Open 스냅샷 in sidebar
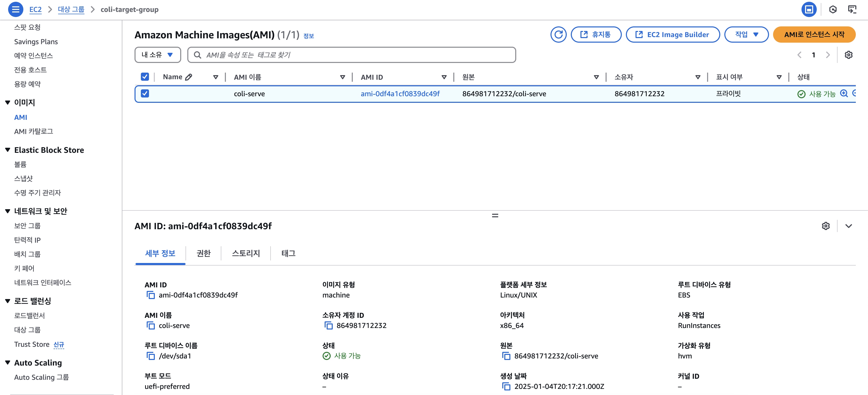 pos(24,179)
